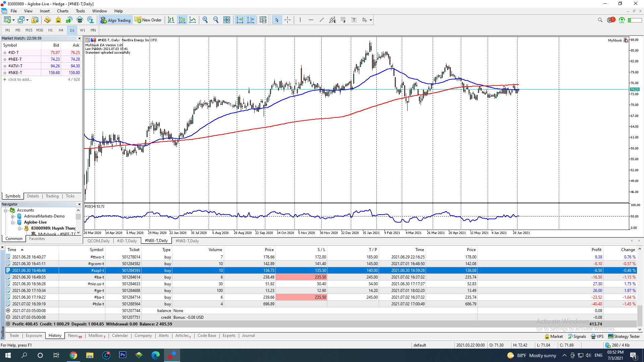Viewport: 644px width, 362px height.
Task: Switch chart to bar chart style
Action: click(x=171, y=20)
